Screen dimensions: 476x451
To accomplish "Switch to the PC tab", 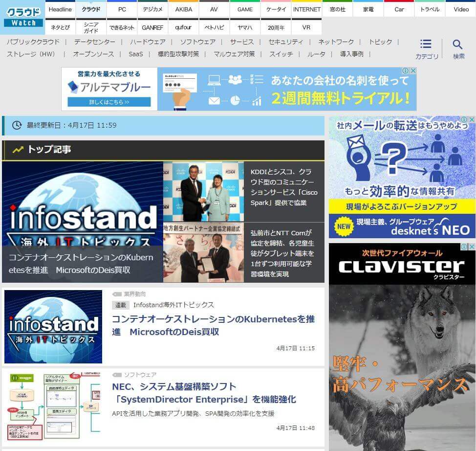I will coord(122,9).
